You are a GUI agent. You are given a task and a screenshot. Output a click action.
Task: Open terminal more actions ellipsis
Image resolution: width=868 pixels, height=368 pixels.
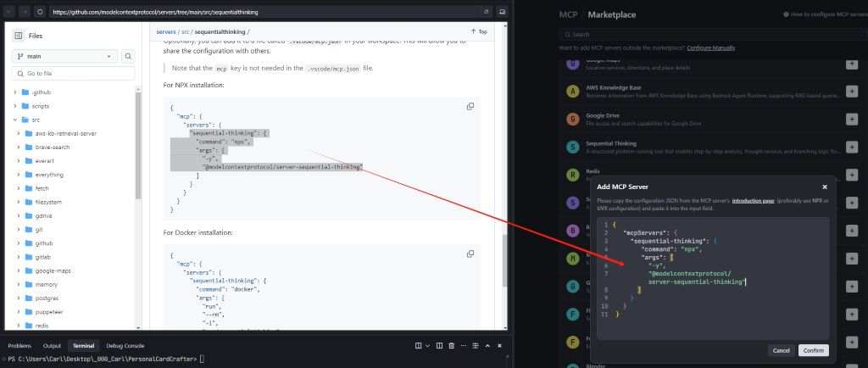pyautogui.click(x=464, y=346)
